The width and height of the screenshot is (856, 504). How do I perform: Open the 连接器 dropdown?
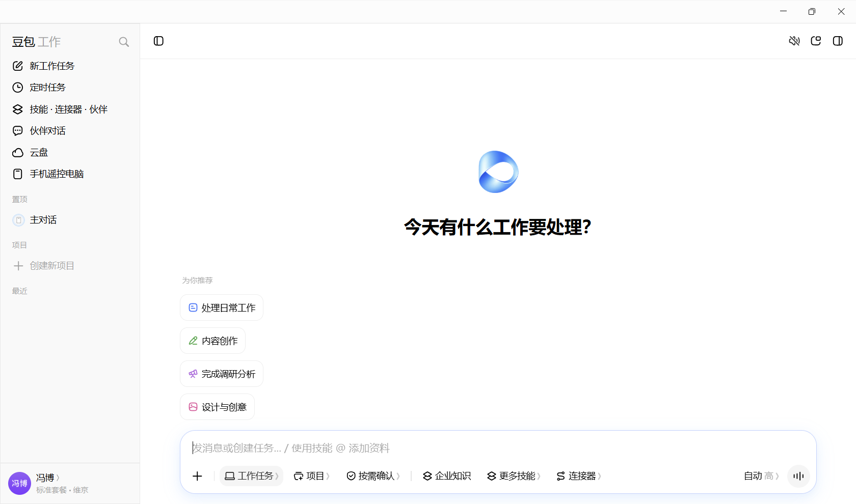[579, 476]
